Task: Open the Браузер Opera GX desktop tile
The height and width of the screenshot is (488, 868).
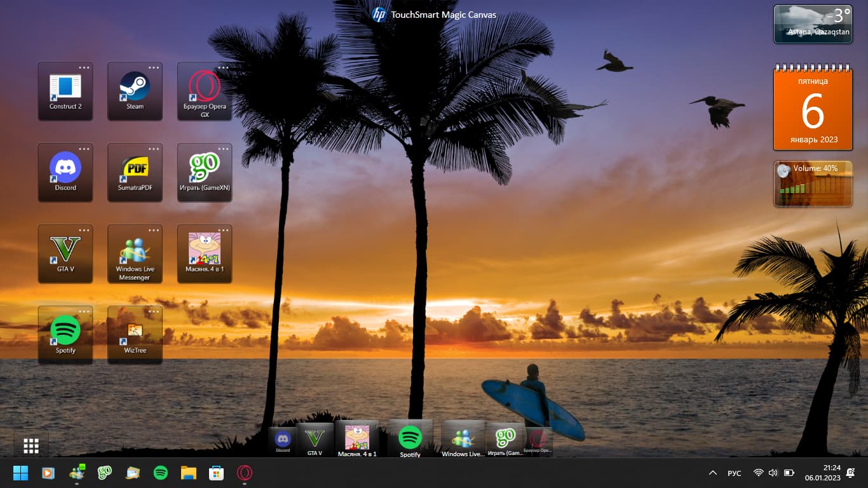Action: pyautogui.click(x=205, y=91)
